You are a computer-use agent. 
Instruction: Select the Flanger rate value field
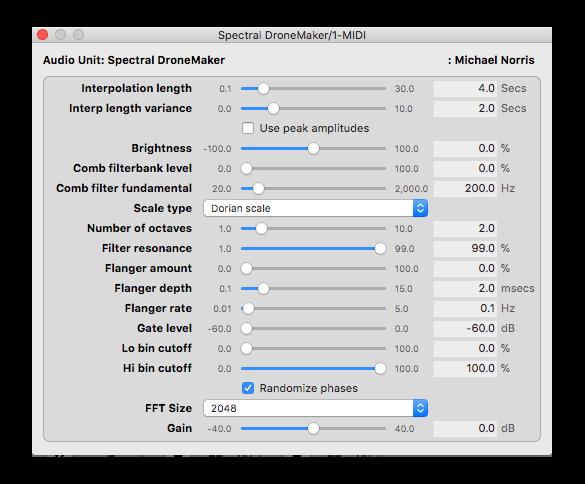[x=465, y=309]
